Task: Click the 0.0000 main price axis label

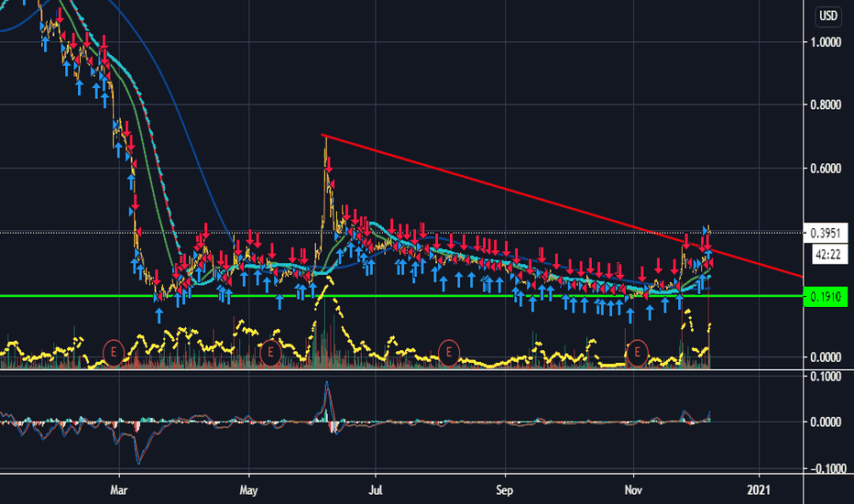Action: coord(825,357)
